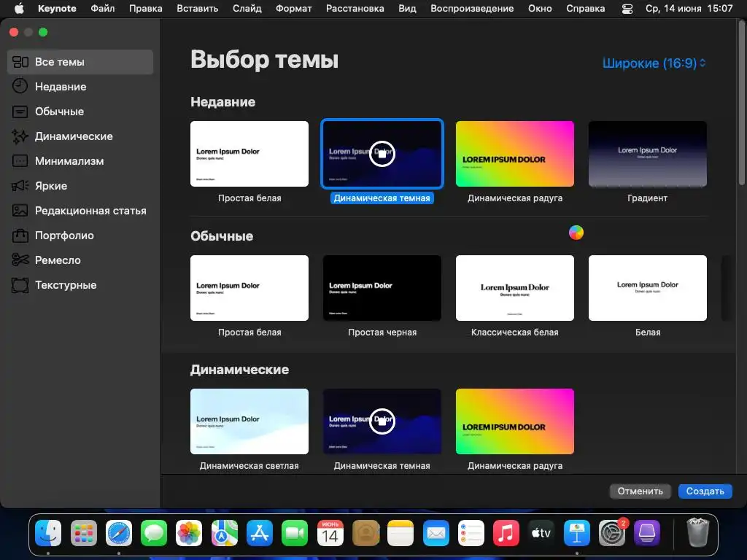The height and width of the screenshot is (560, 747).
Task: Open FaceTime from the Dock
Action: click(295, 532)
